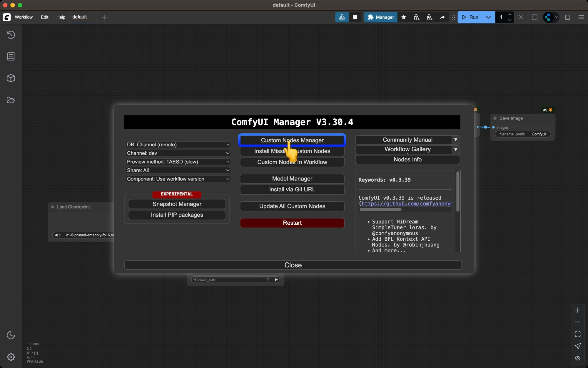Toggle the bookmark icon in the toolbar

pos(355,17)
